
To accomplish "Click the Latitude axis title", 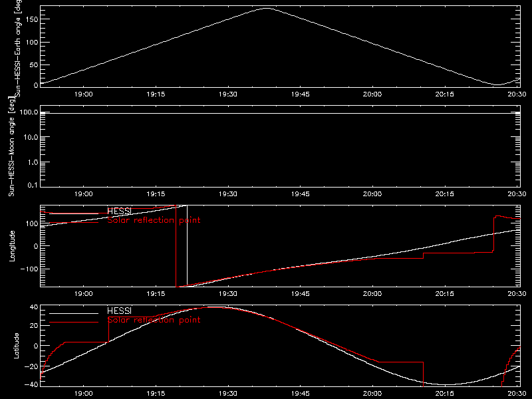I will [x=16, y=346].
